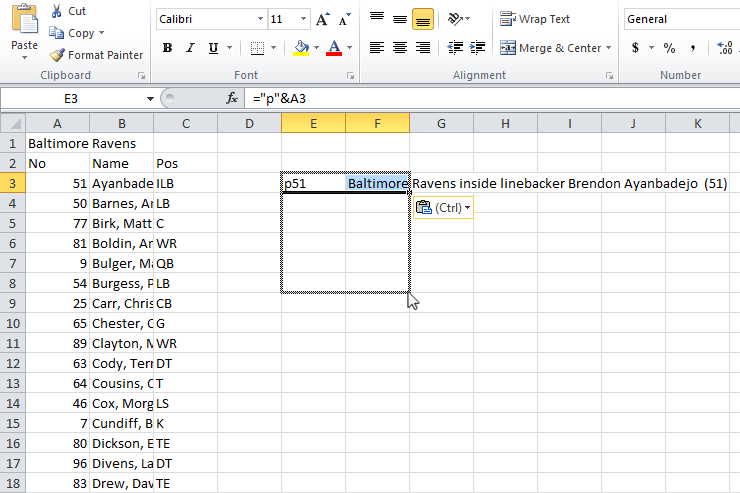Click the Copy button
740x493 pixels.
72,33
